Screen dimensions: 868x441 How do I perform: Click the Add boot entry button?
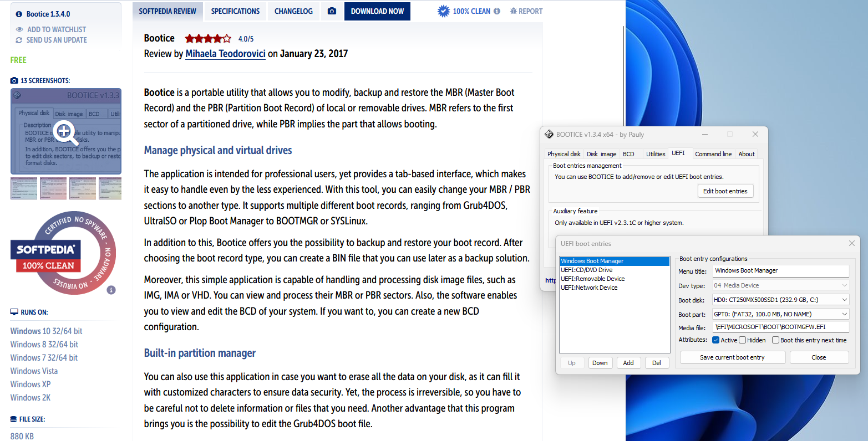pos(628,363)
